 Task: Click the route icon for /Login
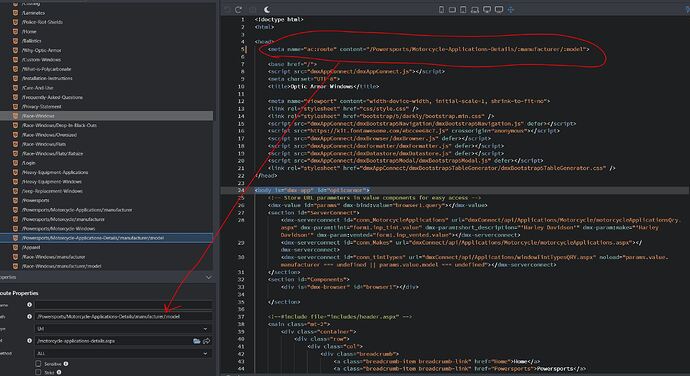point(15,162)
